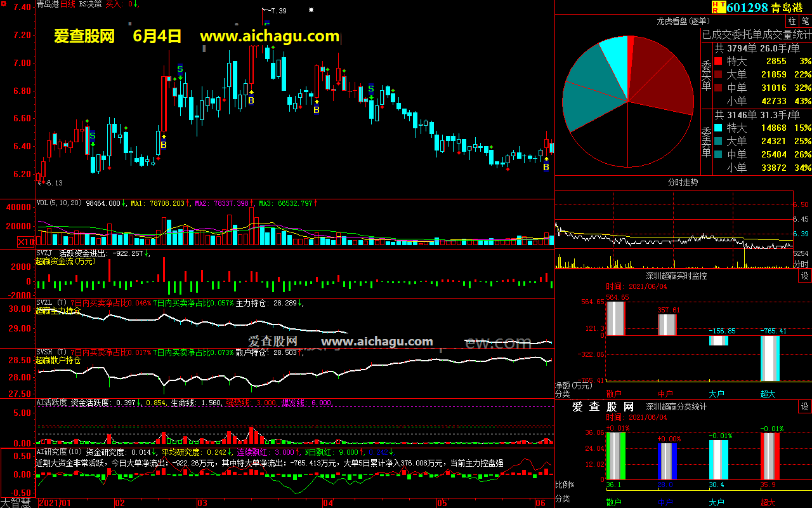The height and width of the screenshot is (508, 812).
Task: Click the 净额(万元) axis label
Action: (x=574, y=385)
